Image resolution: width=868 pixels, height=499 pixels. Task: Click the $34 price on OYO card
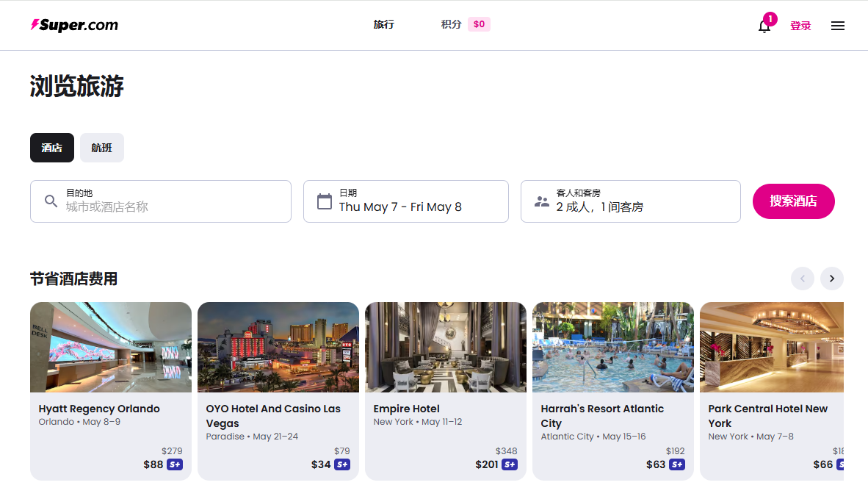tap(321, 464)
